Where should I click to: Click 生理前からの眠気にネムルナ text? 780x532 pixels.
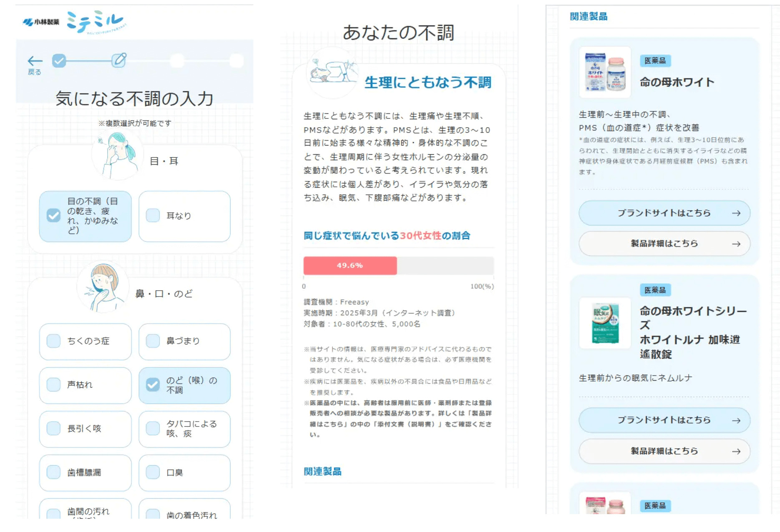point(636,378)
